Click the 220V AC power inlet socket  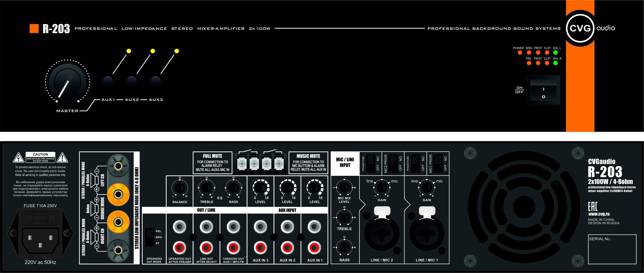coord(40,241)
